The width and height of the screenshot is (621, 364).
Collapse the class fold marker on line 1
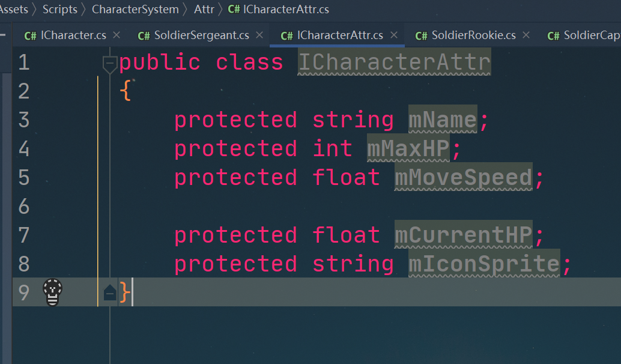109,62
